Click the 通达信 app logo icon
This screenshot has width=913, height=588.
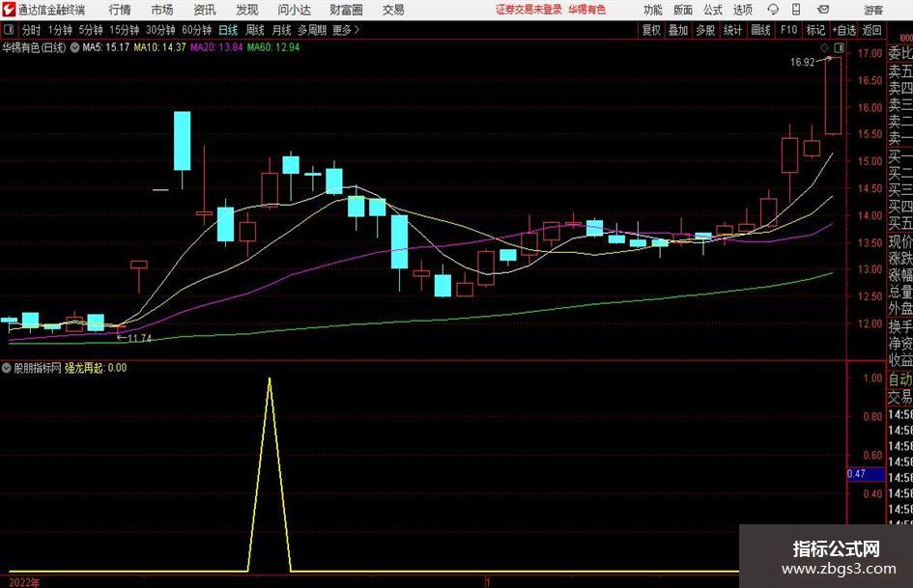[x=9, y=10]
